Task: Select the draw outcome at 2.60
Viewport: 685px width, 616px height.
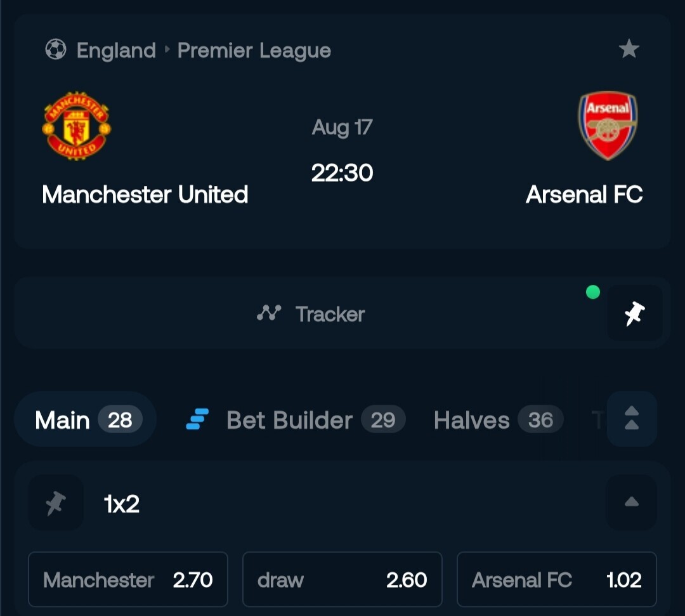Action: pyautogui.click(x=342, y=580)
